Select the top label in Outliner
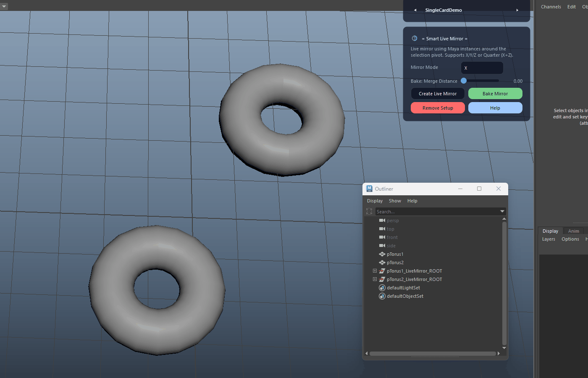The width and height of the screenshot is (588, 378). (x=390, y=229)
